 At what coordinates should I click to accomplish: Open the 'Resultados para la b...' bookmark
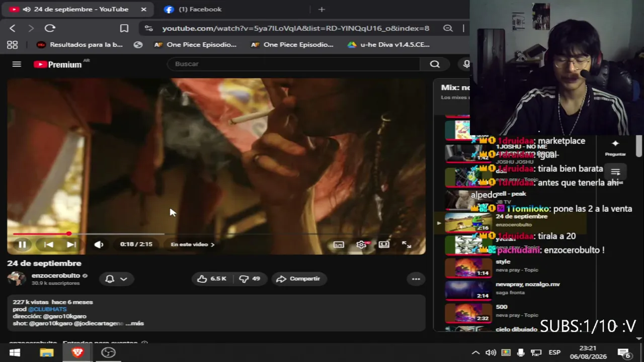coord(79,45)
